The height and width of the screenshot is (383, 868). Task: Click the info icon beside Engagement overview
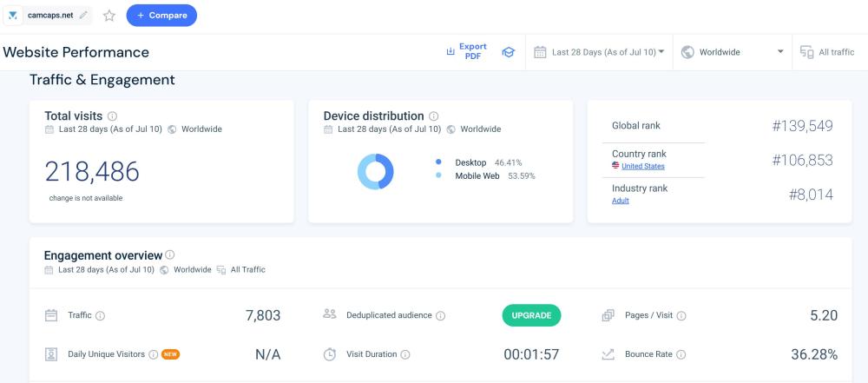(170, 255)
